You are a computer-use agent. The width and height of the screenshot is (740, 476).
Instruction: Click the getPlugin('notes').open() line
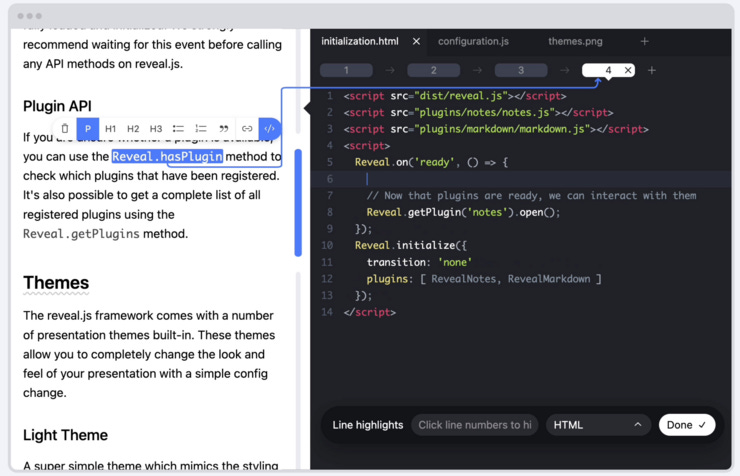pyautogui.click(x=463, y=212)
